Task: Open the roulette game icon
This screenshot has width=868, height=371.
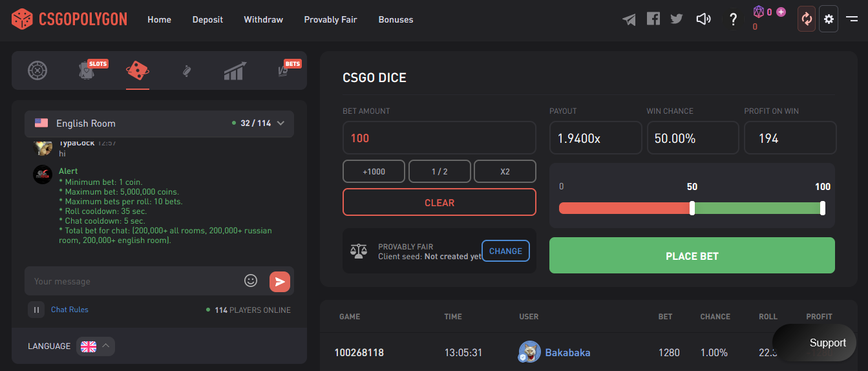Action: click(x=37, y=70)
